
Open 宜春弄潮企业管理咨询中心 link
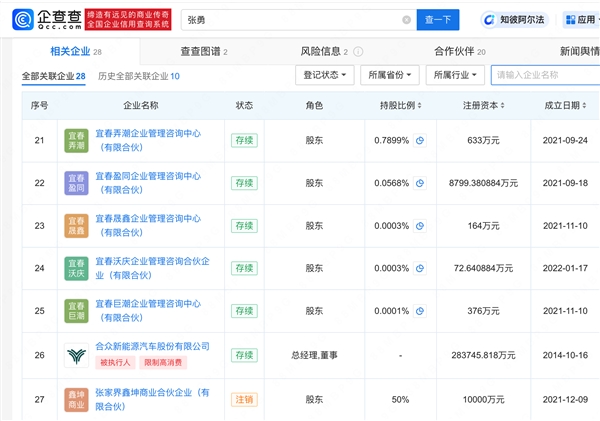click(148, 140)
